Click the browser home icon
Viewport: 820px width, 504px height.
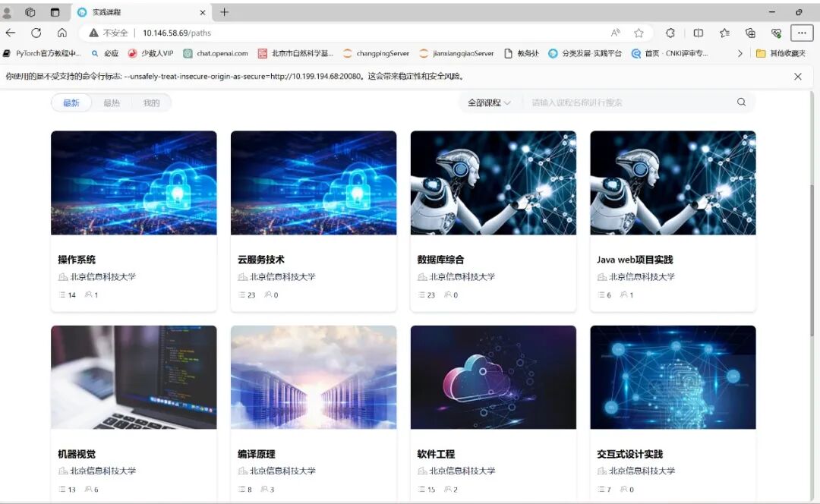(62, 33)
